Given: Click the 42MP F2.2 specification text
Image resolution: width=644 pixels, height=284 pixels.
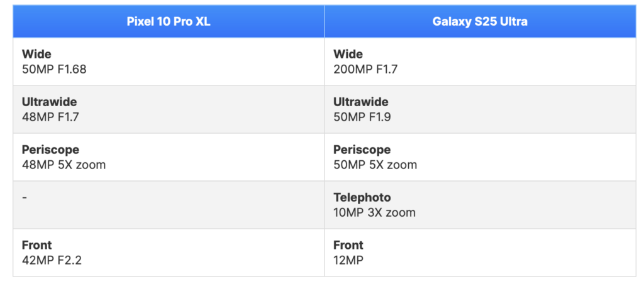Looking at the screenshot, I should point(52,260).
